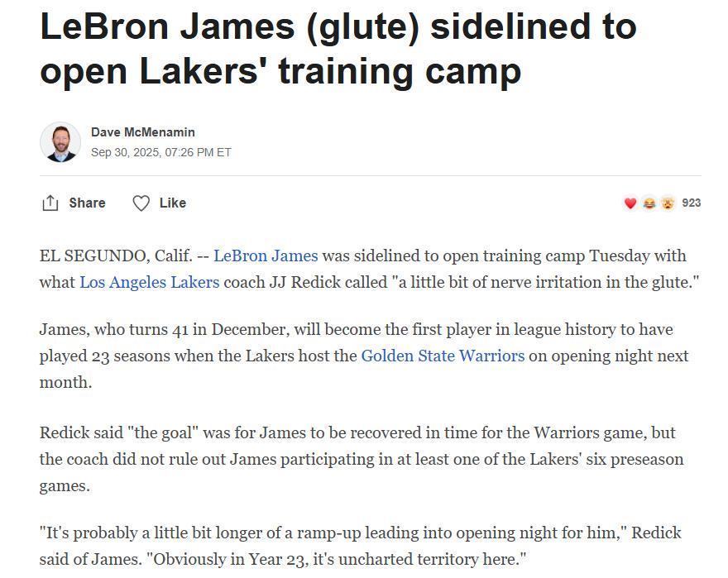The height and width of the screenshot is (578, 728).
Task: Follow the Los Angeles Lakers link
Action: [150, 282]
